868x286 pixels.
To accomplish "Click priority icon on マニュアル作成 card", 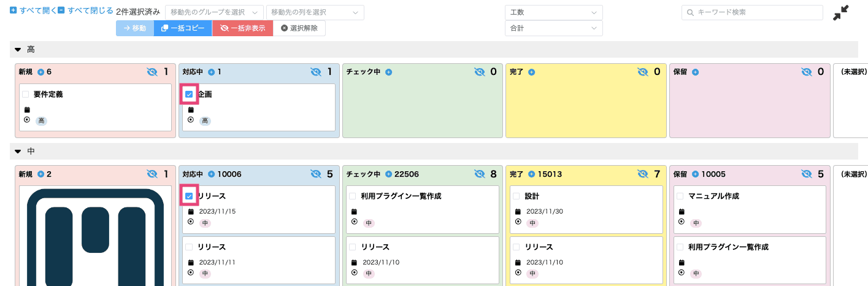I will (681, 222).
